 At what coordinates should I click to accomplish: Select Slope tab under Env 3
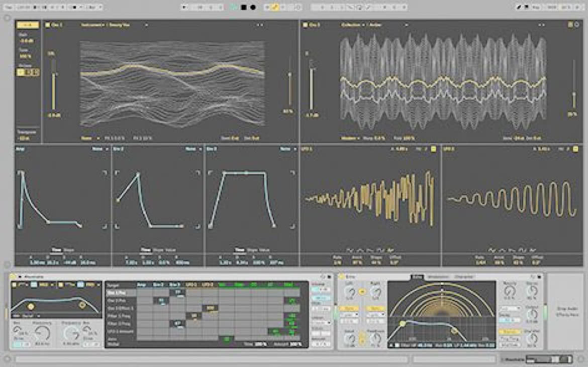coord(252,250)
